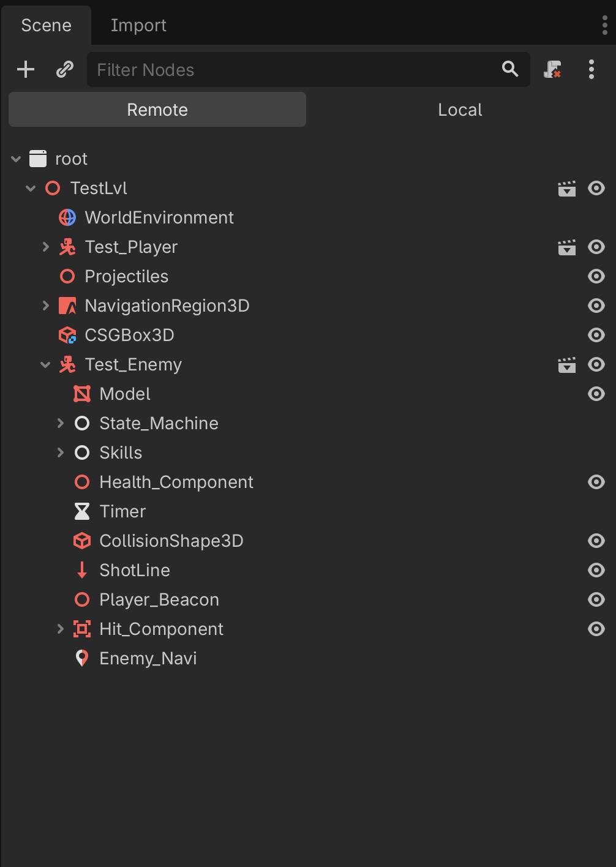This screenshot has width=616, height=867.
Task: Open TestLvl scene in editor icon
Action: tap(567, 189)
